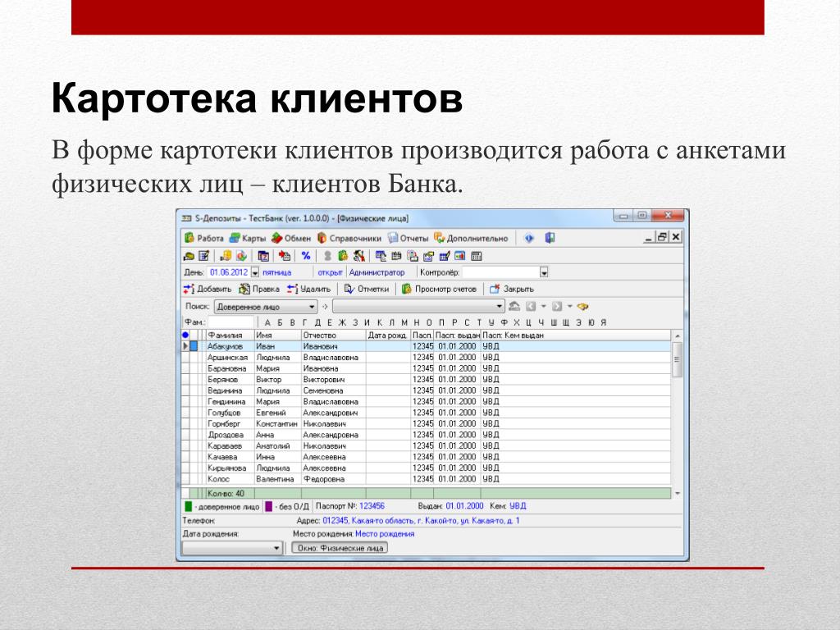Click the grey previous arrow in search bar
The image size is (840, 630).
(531, 307)
